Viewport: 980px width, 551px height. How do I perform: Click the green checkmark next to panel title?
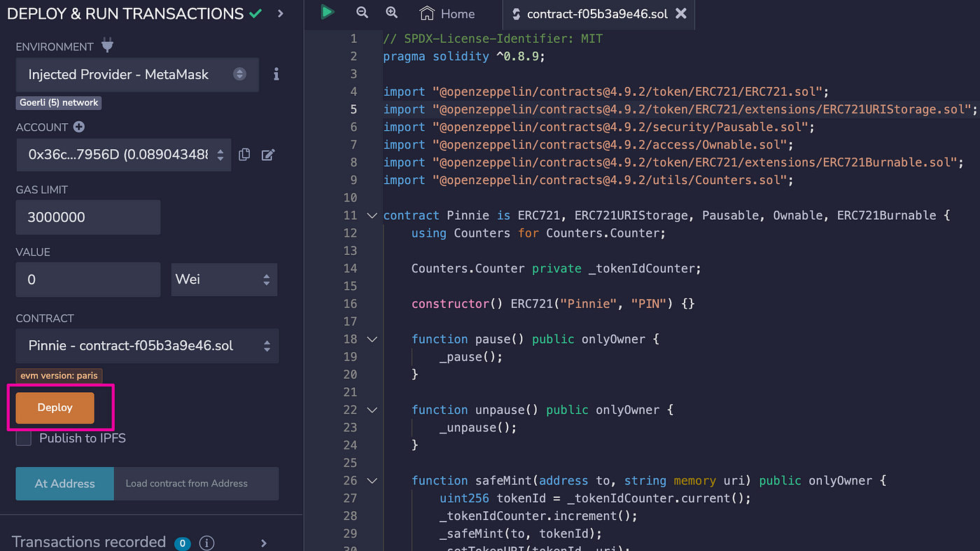(255, 13)
